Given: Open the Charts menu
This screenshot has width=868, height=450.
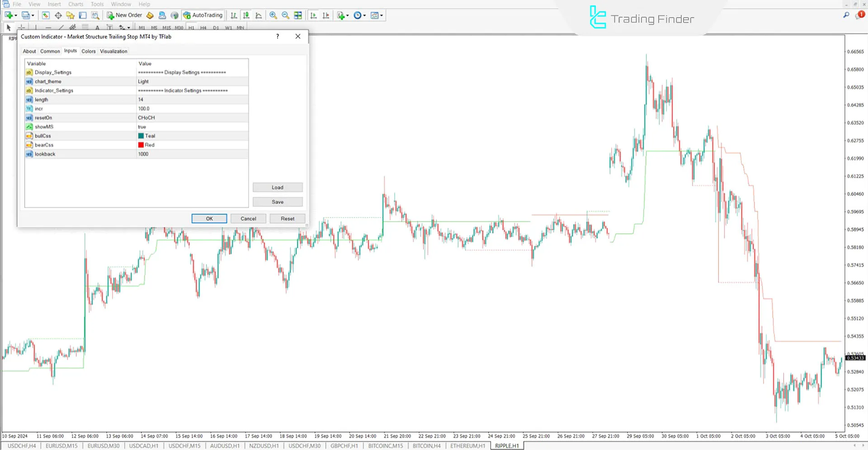Looking at the screenshot, I should tap(75, 4).
